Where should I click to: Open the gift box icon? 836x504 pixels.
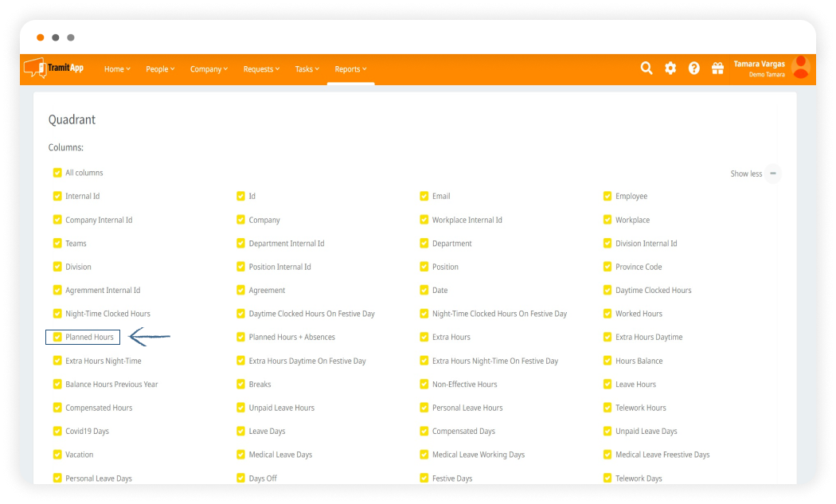(717, 68)
